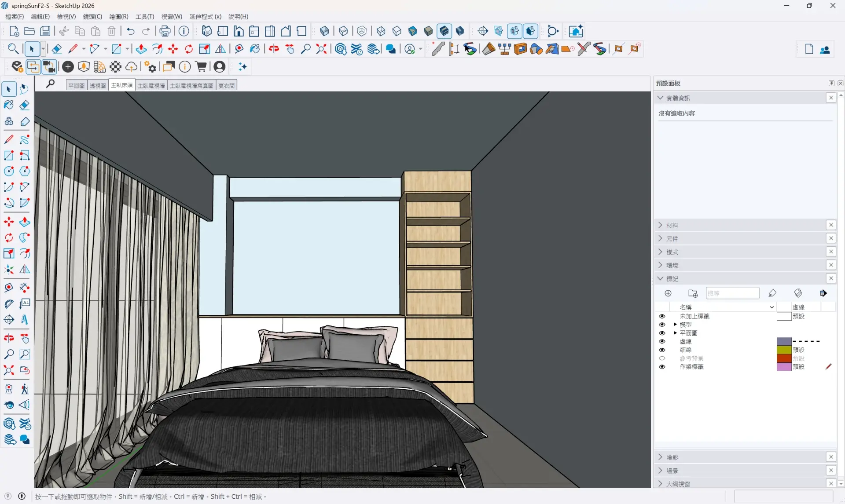Switch to the Iso view house icon

pyautogui.click(x=206, y=31)
